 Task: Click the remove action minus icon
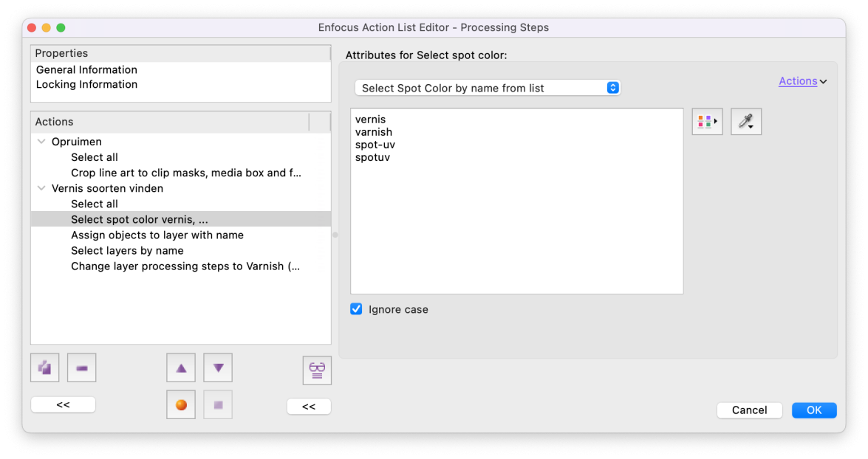coord(81,367)
